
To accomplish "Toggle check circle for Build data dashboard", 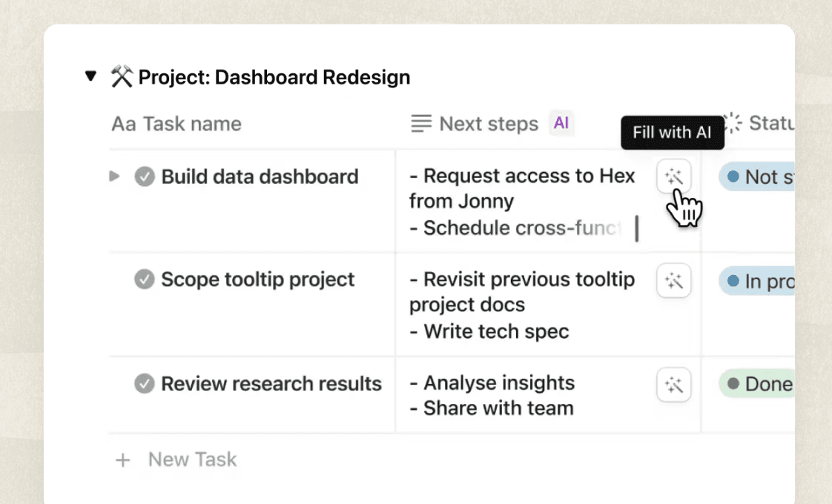I will click(x=145, y=177).
